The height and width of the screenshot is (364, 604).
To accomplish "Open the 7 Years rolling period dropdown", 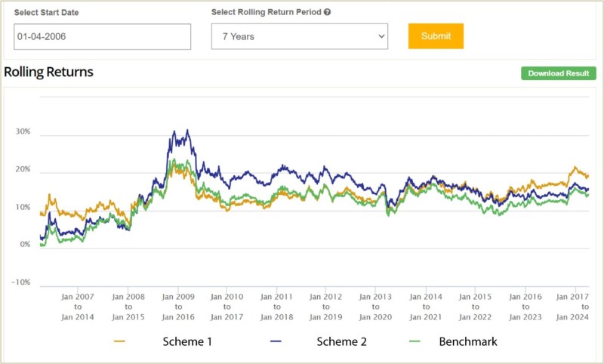I will 299,36.
